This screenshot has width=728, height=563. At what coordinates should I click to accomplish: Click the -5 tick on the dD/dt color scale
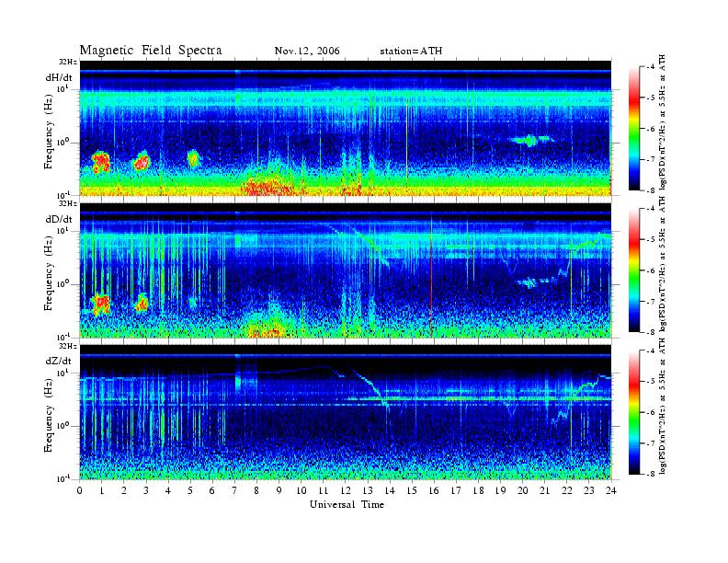(x=650, y=239)
